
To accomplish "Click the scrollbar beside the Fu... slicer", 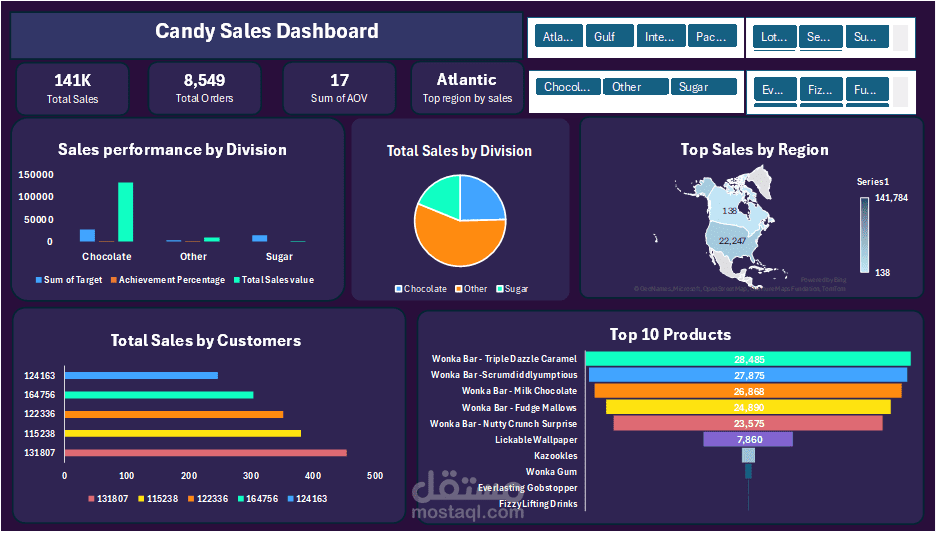I will click(900, 92).
